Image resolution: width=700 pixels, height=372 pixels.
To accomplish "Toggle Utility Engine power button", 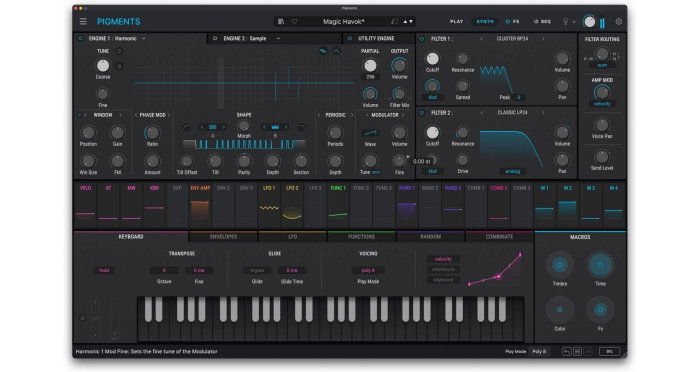I will (x=350, y=38).
